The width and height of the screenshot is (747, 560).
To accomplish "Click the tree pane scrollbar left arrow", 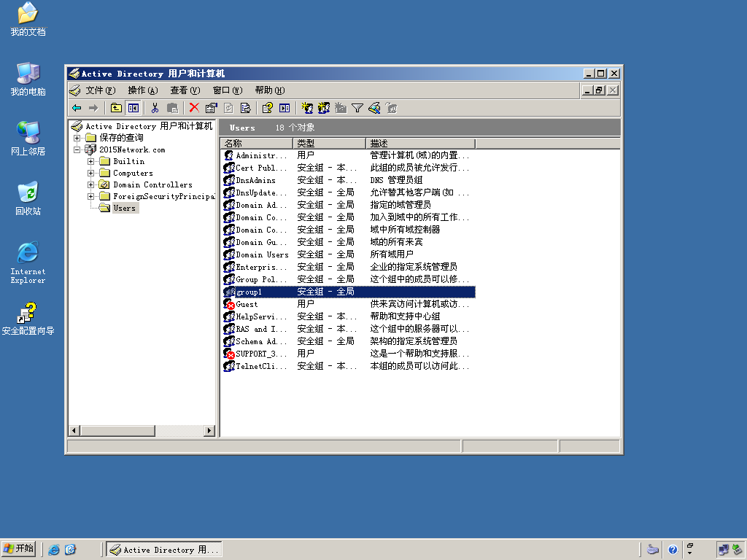I will coord(74,430).
